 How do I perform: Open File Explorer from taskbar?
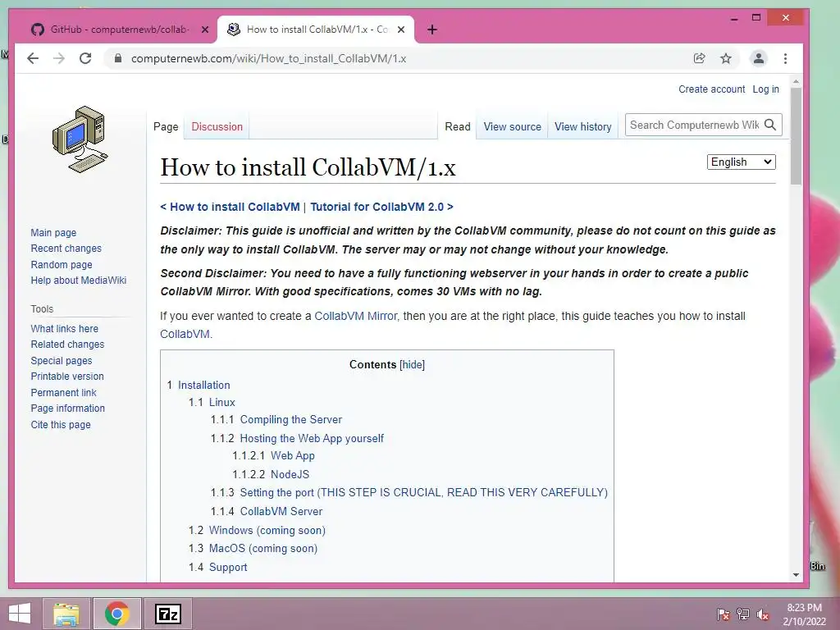(66, 614)
